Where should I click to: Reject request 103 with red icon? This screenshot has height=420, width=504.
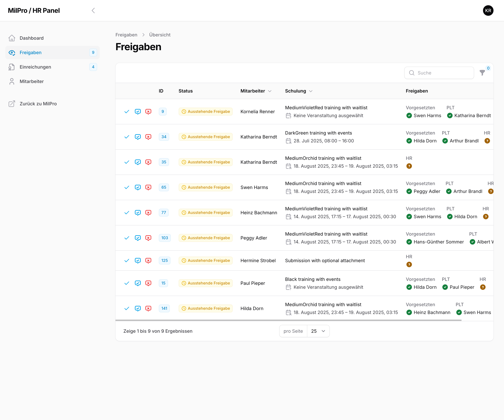click(x=148, y=238)
